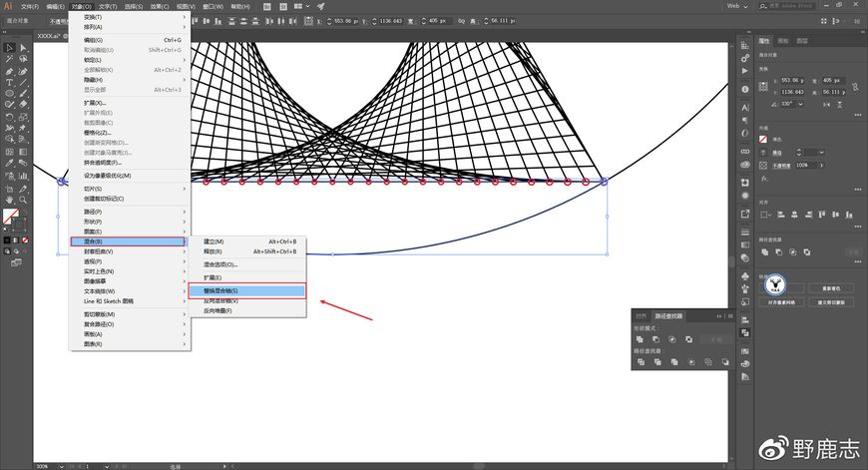
Task: Select the Rotate tool
Action: click(x=9, y=117)
